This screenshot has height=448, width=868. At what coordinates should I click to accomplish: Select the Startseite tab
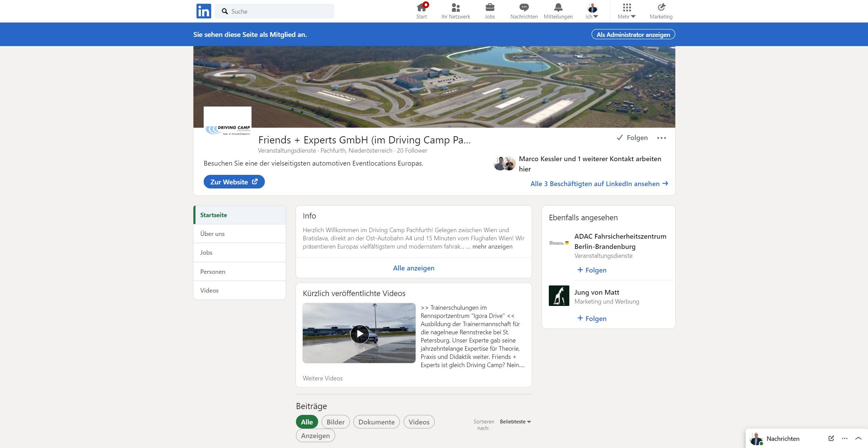point(240,215)
